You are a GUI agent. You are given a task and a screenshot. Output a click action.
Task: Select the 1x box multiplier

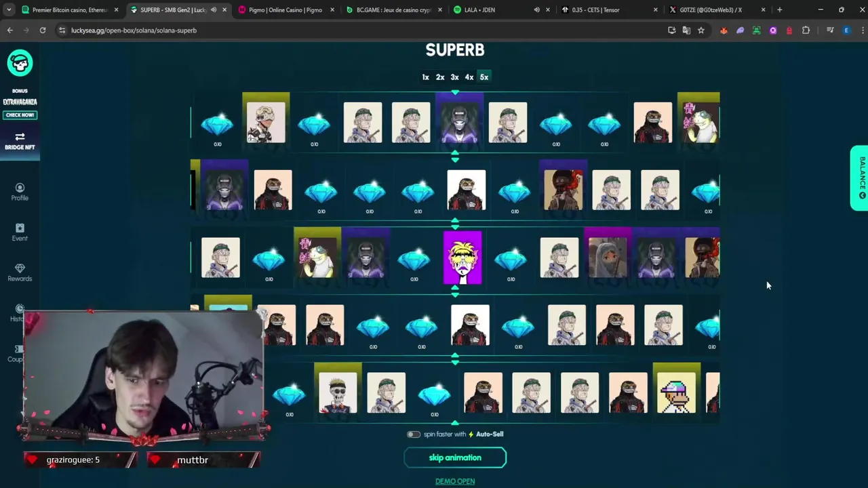point(426,77)
